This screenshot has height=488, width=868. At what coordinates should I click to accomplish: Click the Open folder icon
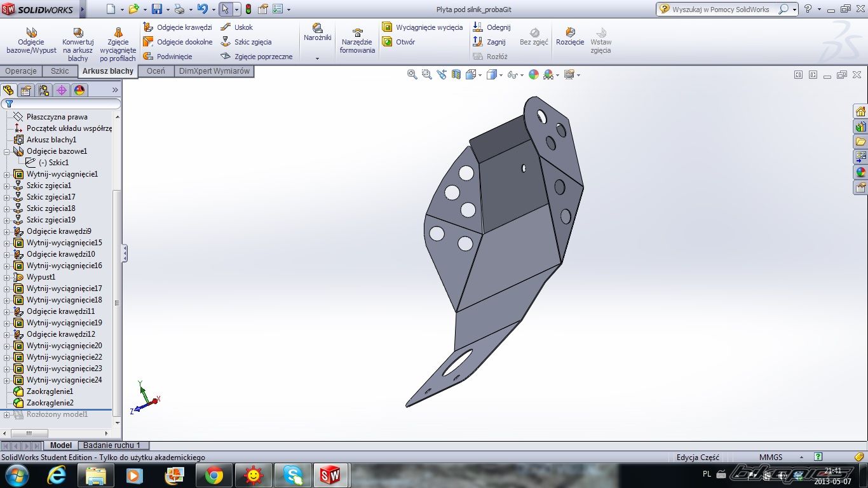point(133,9)
